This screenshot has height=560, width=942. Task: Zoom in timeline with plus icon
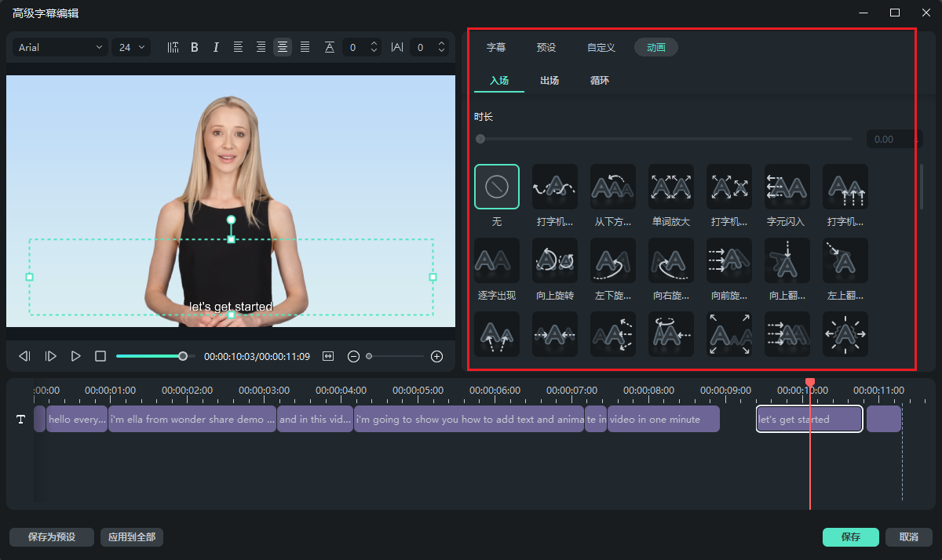point(437,356)
